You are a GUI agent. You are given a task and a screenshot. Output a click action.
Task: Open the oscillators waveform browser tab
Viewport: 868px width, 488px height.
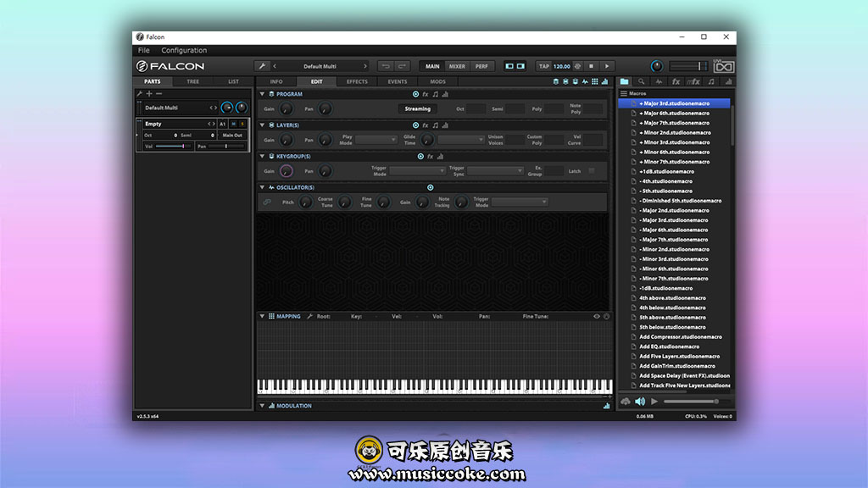tap(659, 82)
